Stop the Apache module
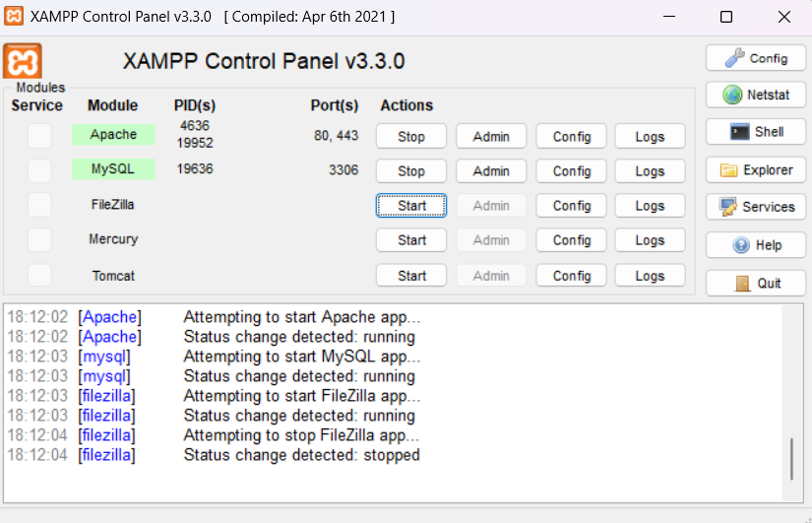812x523 pixels. click(411, 136)
